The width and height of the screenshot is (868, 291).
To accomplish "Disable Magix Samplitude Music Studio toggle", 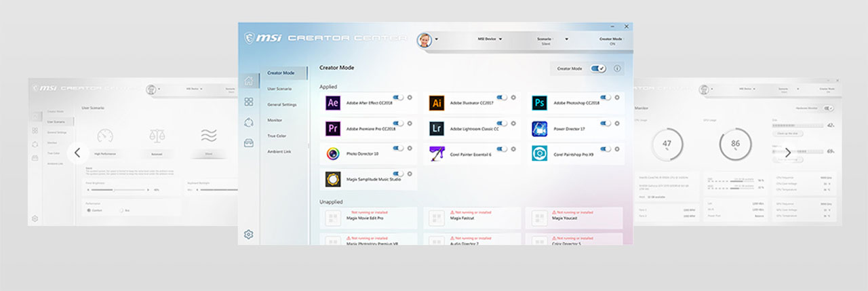I will click(398, 174).
